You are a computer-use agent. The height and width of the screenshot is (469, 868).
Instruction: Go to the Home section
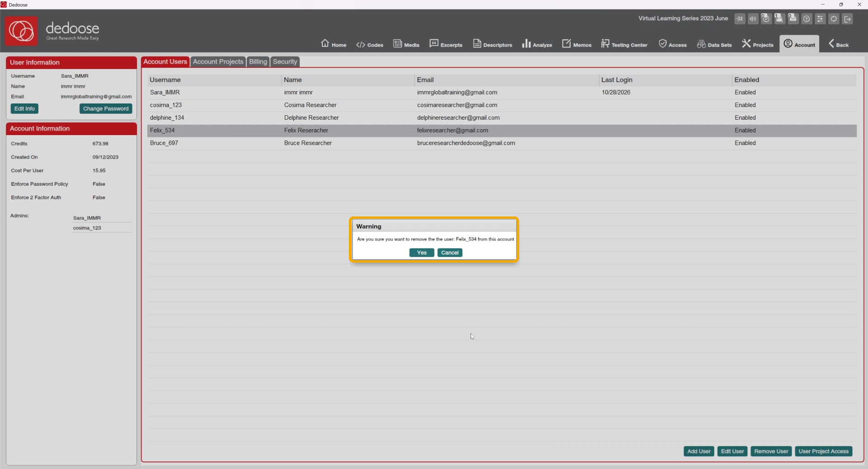pos(333,44)
